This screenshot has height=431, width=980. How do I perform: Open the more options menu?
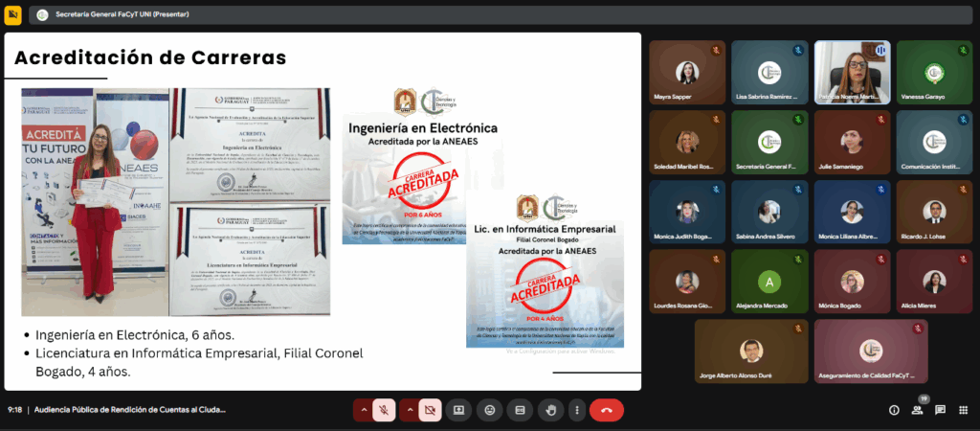576,410
